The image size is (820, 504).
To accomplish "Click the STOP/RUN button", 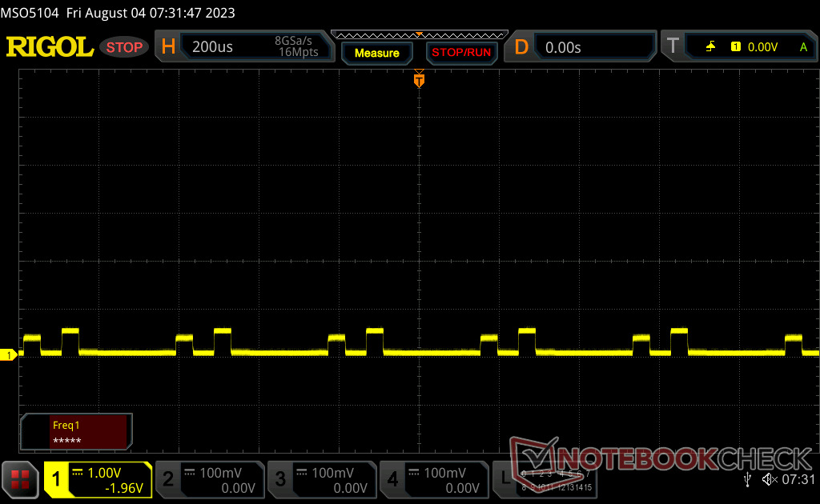I will coord(461,53).
